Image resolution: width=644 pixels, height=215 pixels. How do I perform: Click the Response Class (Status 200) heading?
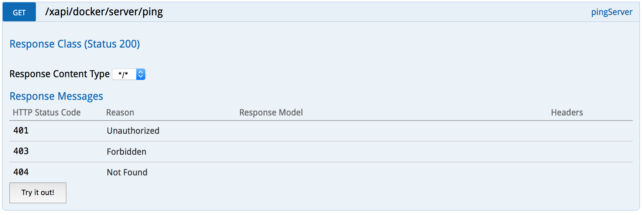(75, 44)
